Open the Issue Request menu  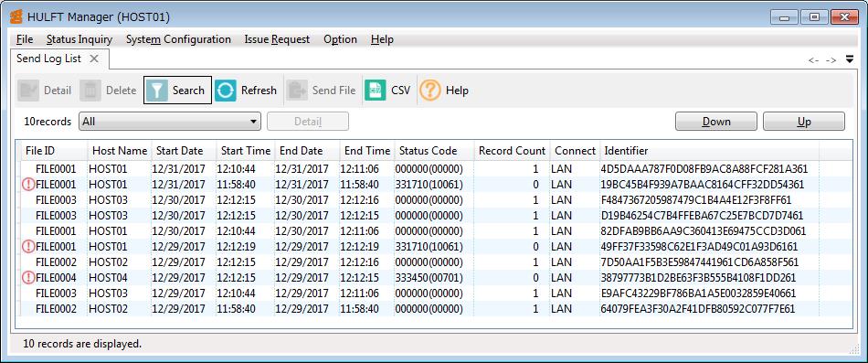point(278,39)
